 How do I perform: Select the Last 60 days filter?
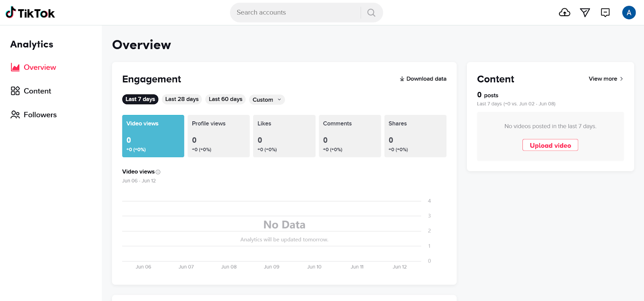pos(225,99)
